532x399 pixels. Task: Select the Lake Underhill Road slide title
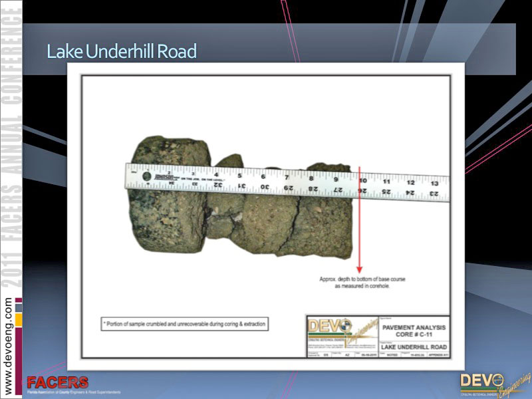click(x=122, y=51)
